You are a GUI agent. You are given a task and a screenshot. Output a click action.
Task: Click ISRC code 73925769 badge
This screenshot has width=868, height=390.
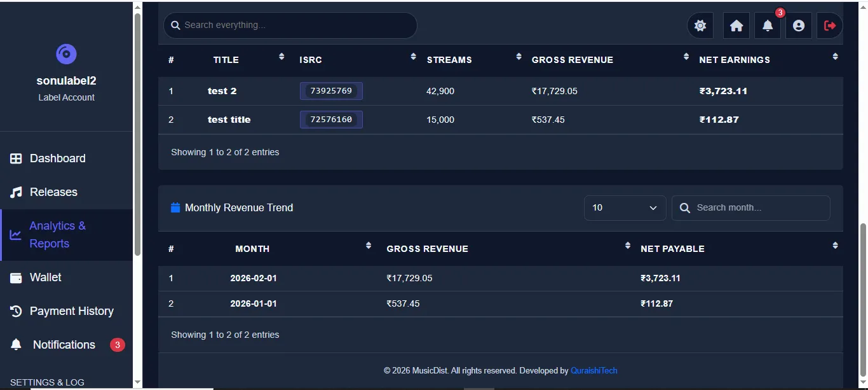tap(331, 91)
